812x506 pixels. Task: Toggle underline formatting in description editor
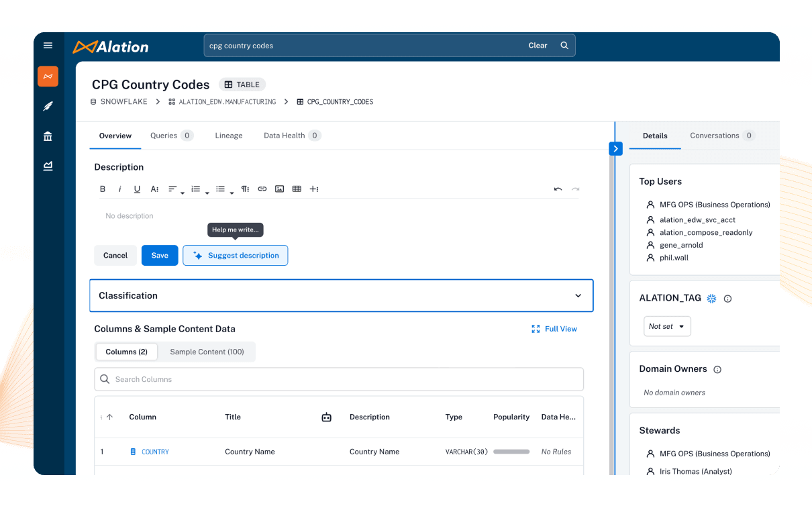coord(137,189)
